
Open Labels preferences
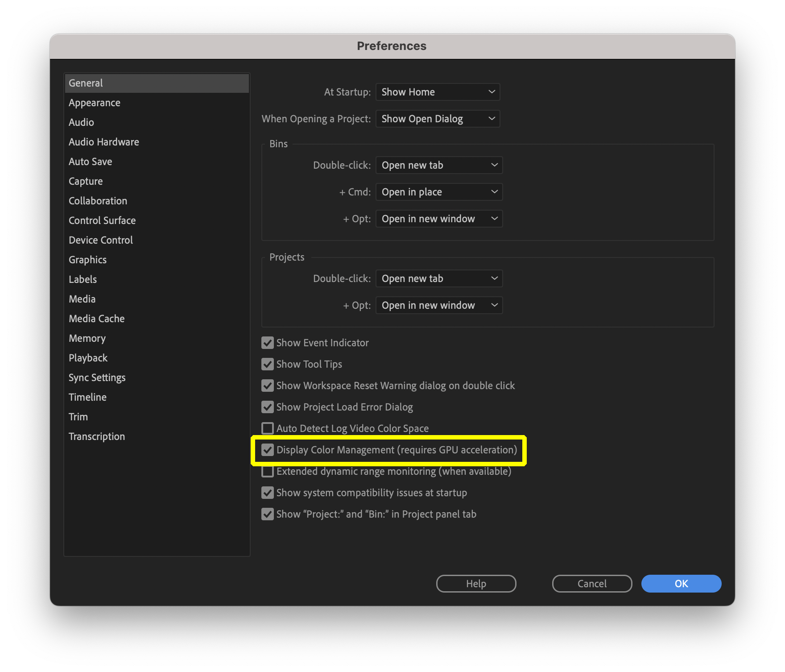click(x=157, y=279)
